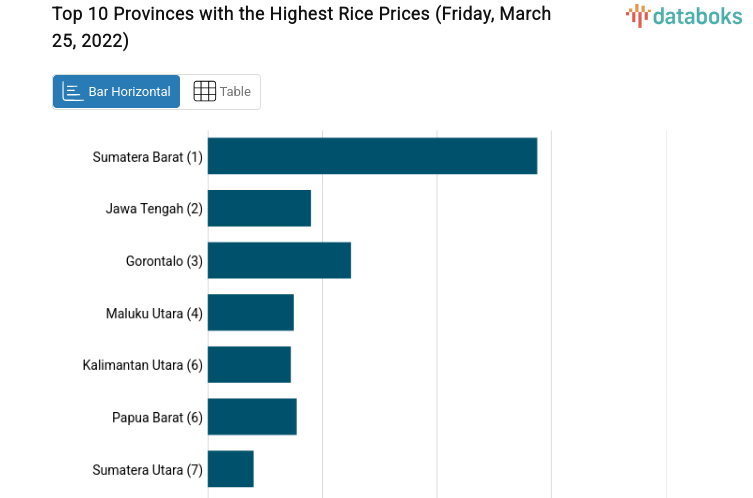Viewport: 753px width, 498px height.
Task: Click the Papua Barat (6) bar
Action: point(252,416)
